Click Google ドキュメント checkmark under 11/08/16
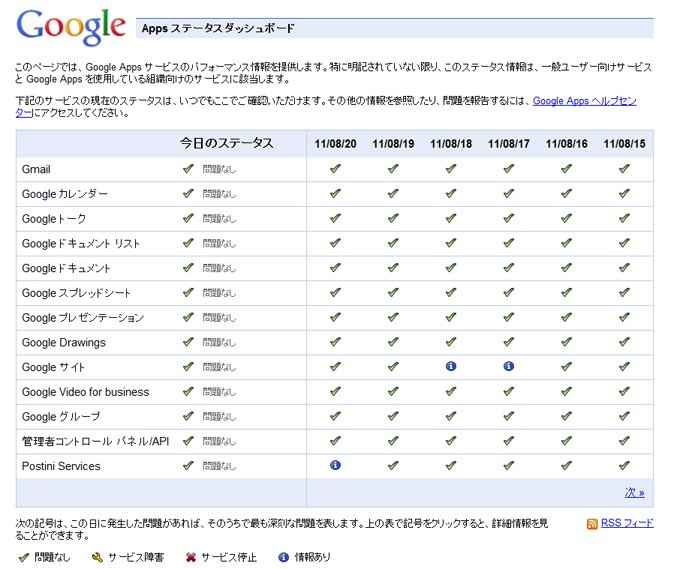 point(566,268)
